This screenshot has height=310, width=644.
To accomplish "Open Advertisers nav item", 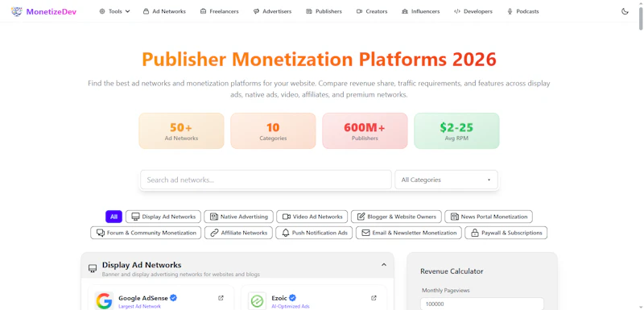I will (x=272, y=11).
